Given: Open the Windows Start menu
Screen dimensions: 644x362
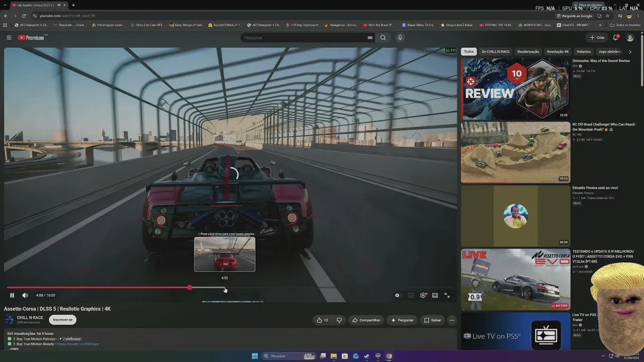Looking at the screenshot, I should click(255, 356).
